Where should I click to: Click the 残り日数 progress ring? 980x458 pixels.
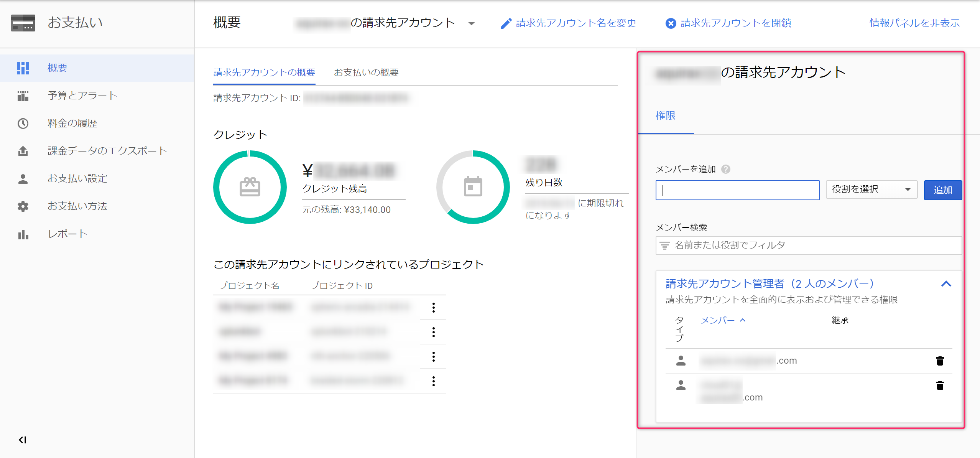(x=473, y=187)
